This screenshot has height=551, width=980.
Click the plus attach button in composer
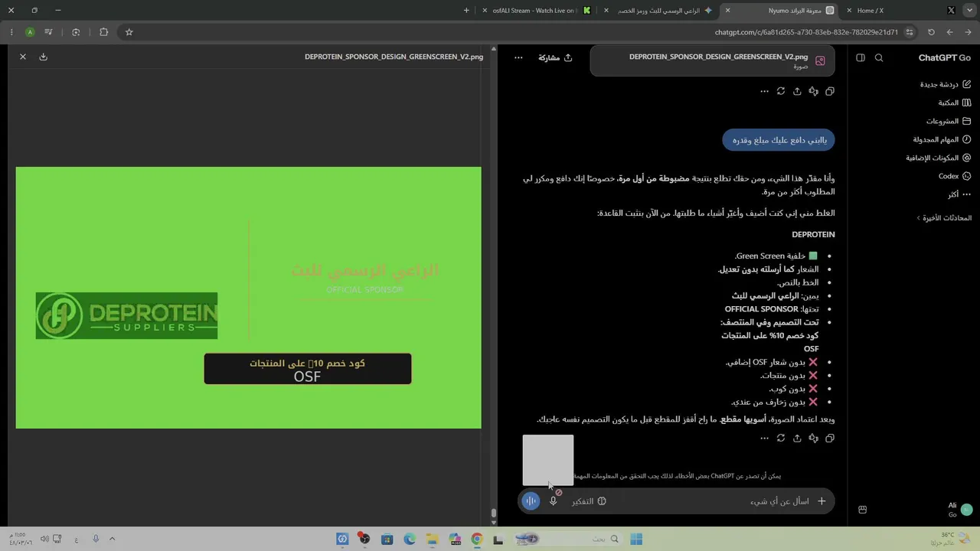pos(822,501)
